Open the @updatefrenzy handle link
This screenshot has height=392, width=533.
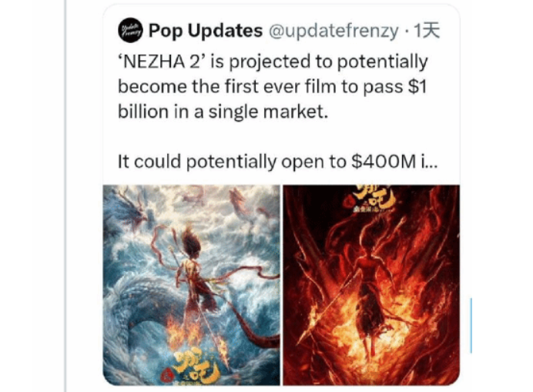point(334,32)
